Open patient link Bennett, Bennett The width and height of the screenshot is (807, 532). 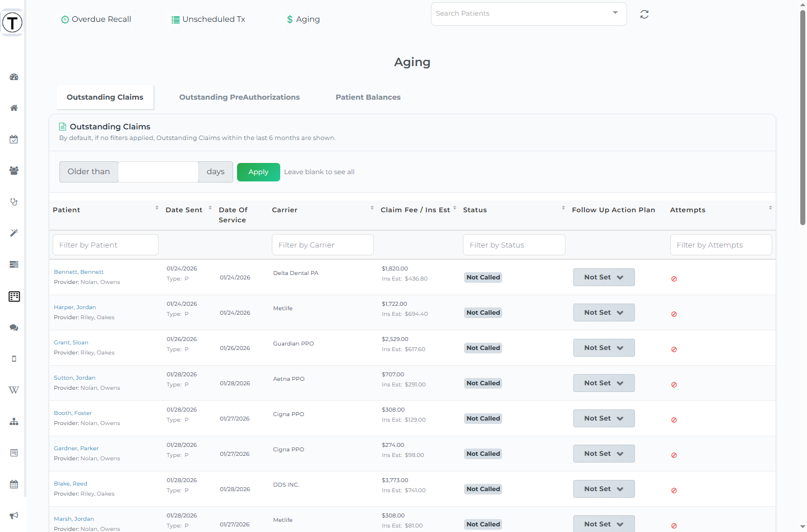pyautogui.click(x=78, y=272)
